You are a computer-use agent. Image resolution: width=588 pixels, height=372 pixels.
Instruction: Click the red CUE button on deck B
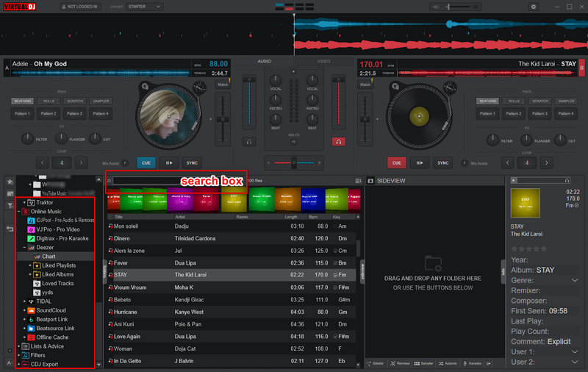(396, 163)
